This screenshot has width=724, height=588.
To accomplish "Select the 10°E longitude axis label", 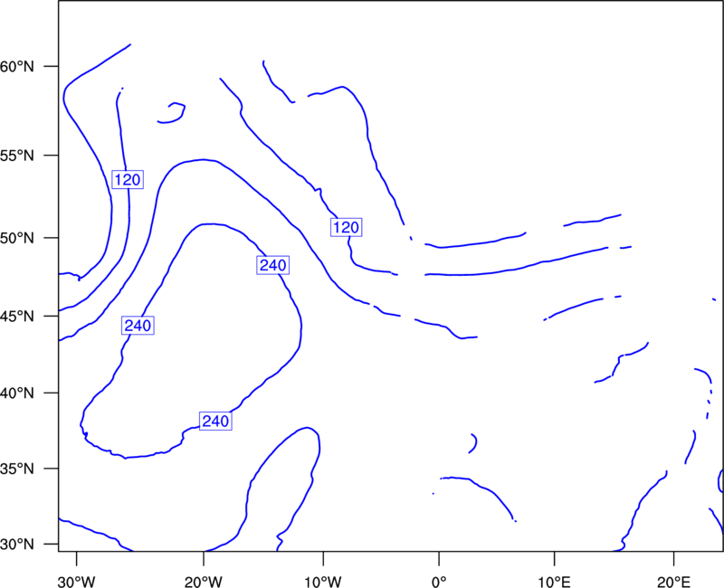I will click(x=554, y=582).
